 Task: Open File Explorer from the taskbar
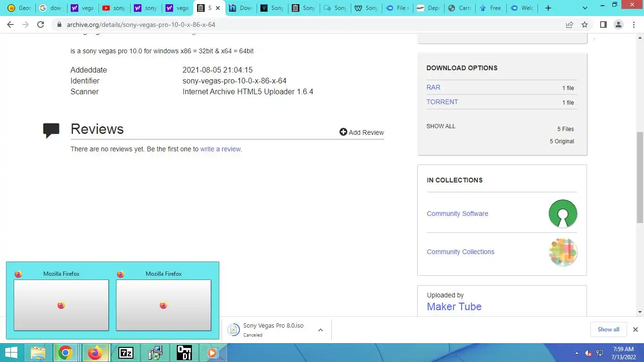tap(38, 353)
